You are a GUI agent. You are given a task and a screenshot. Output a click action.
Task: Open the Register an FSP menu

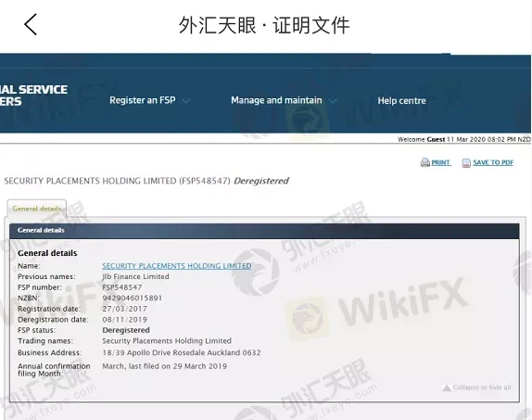(x=143, y=100)
